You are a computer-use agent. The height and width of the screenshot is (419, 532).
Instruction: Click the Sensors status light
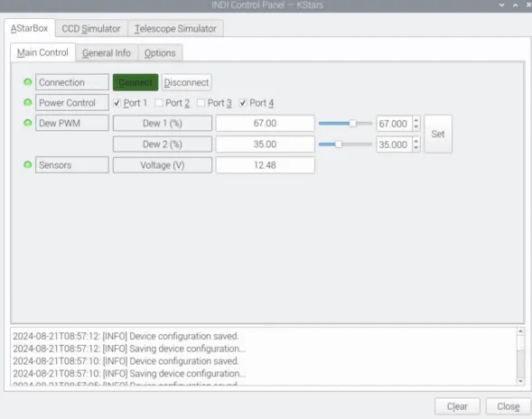(27, 165)
